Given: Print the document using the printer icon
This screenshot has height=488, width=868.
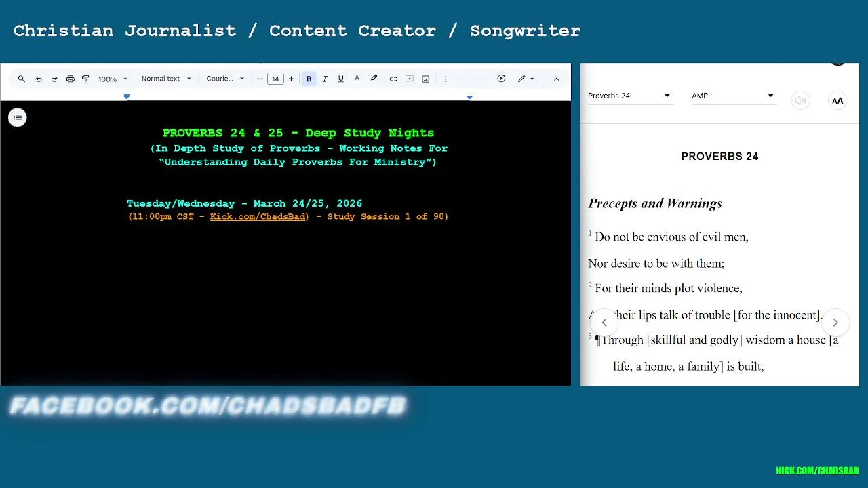Looking at the screenshot, I should point(70,79).
